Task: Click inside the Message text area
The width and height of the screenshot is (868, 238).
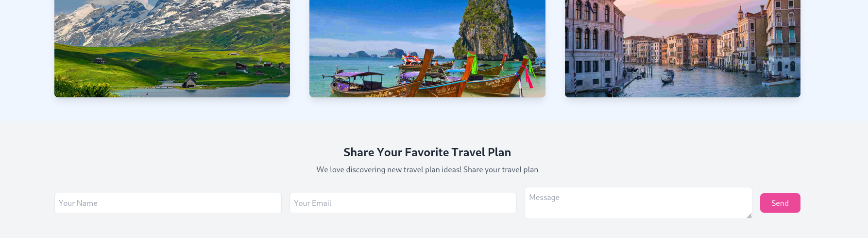Action: click(x=638, y=203)
